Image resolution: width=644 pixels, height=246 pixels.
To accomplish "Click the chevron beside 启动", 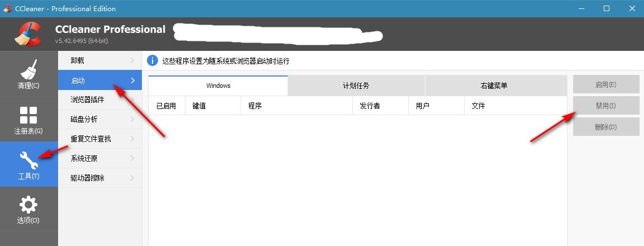I will pos(132,80).
